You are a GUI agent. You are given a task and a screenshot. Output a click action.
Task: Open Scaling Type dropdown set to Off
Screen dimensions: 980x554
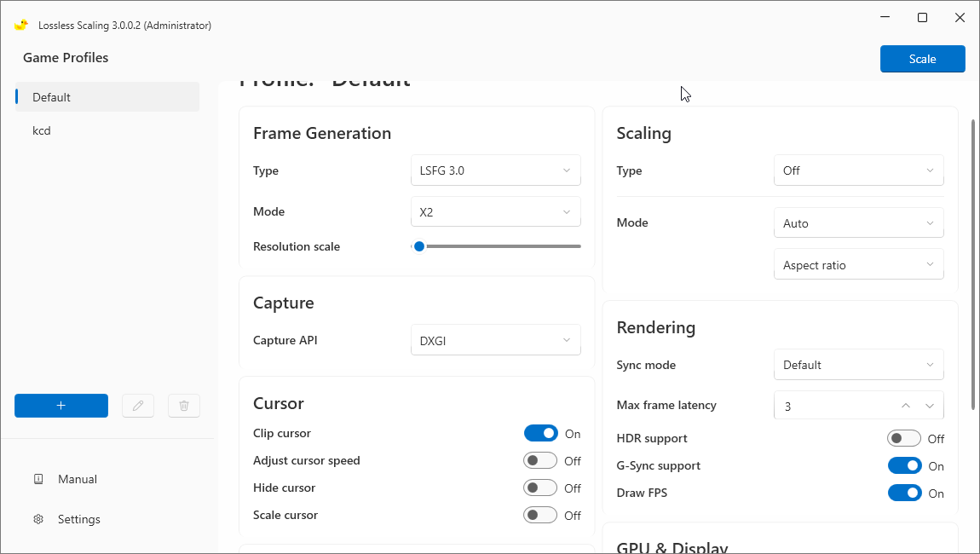point(859,170)
